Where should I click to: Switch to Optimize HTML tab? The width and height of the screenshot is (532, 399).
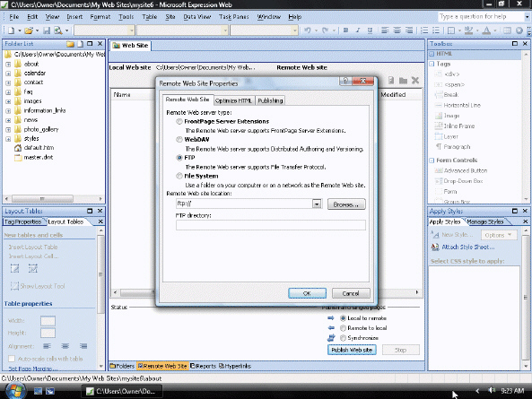[x=234, y=100]
